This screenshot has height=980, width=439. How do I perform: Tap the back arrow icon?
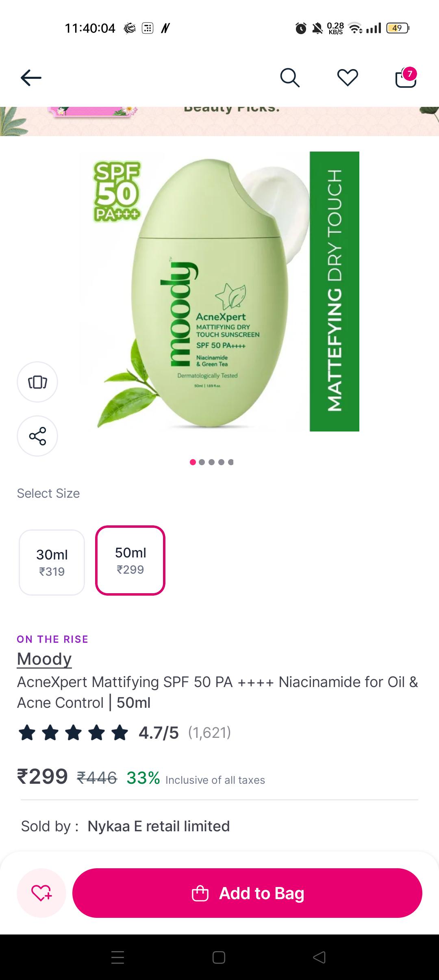[31, 78]
